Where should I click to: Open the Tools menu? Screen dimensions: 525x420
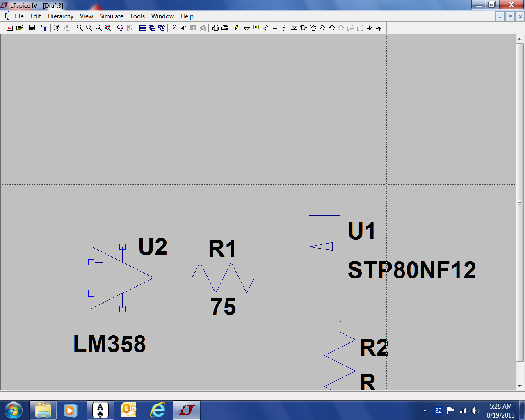[x=137, y=16]
